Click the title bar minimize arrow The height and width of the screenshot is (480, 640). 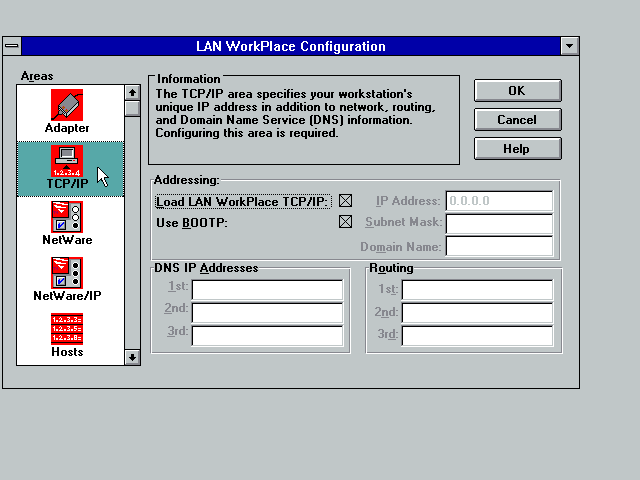click(570, 46)
